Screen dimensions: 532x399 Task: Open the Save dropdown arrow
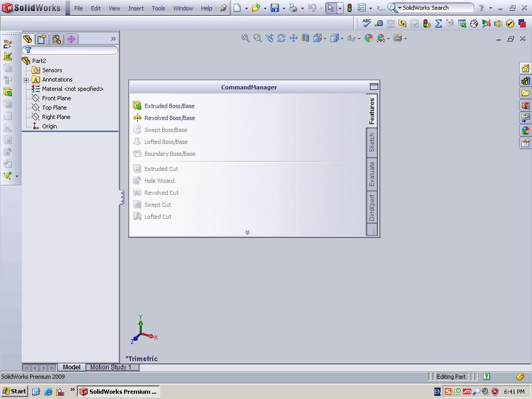click(x=284, y=8)
